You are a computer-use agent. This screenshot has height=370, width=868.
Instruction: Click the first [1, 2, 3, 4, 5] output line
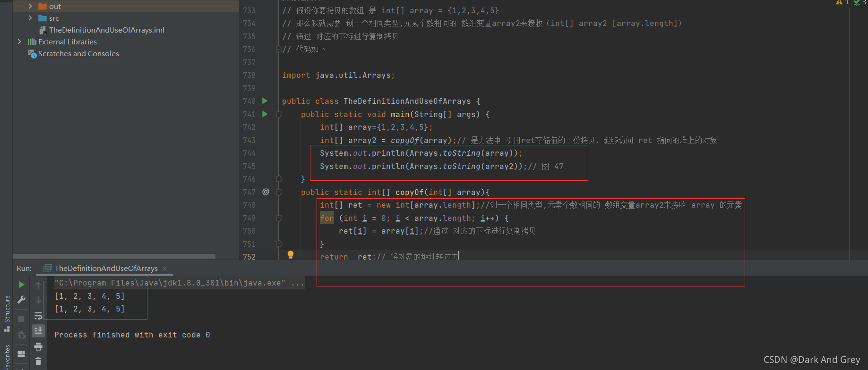click(90, 296)
